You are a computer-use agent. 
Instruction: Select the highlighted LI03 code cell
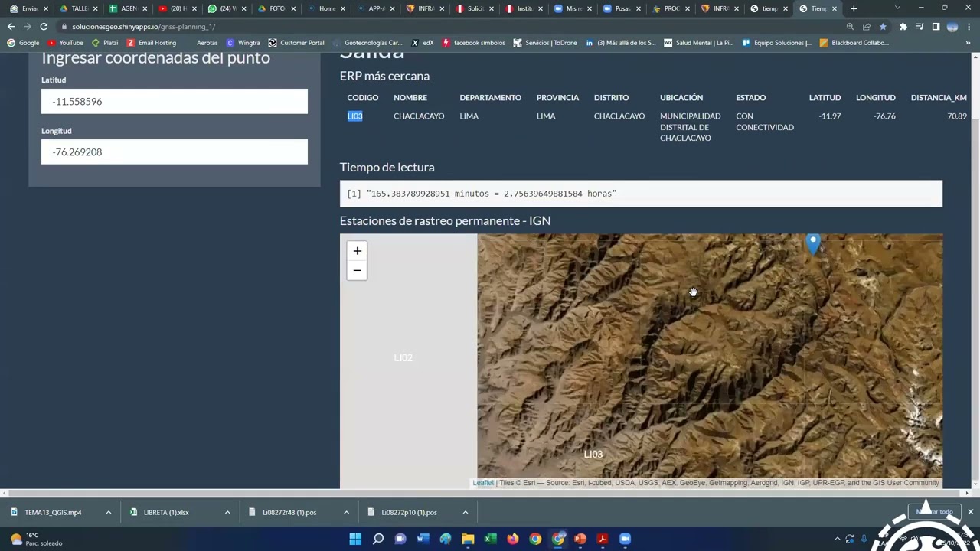pos(354,116)
